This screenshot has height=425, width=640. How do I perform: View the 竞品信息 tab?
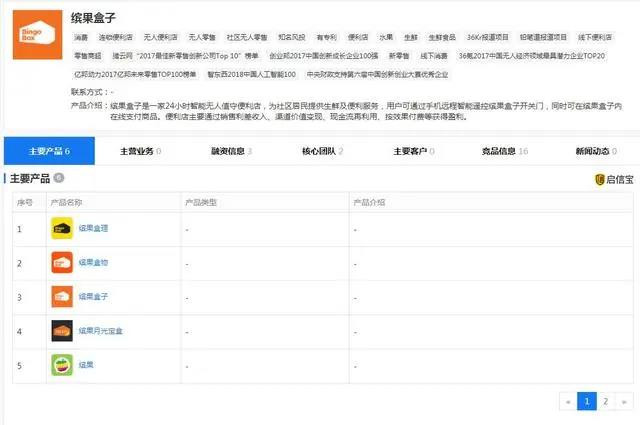[504, 151]
